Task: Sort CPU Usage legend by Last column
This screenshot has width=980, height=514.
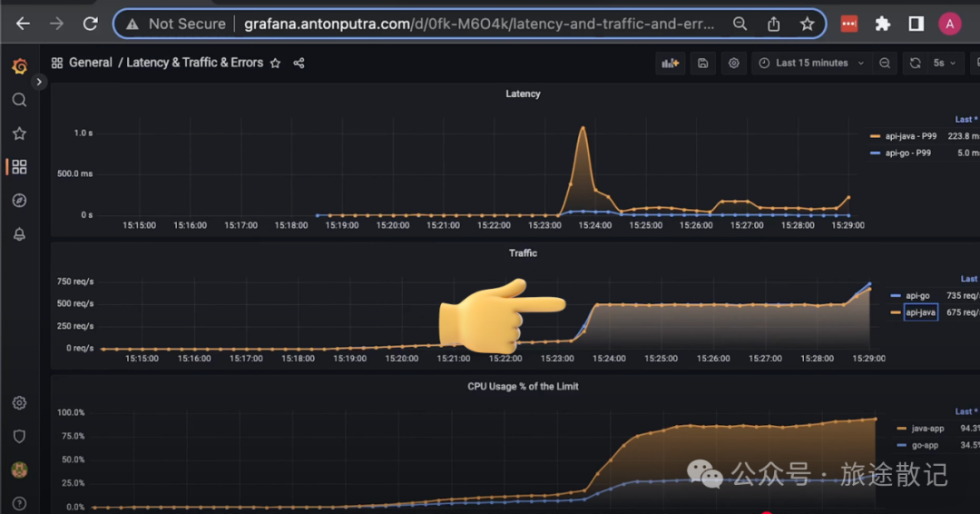Action: click(x=965, y=411)
